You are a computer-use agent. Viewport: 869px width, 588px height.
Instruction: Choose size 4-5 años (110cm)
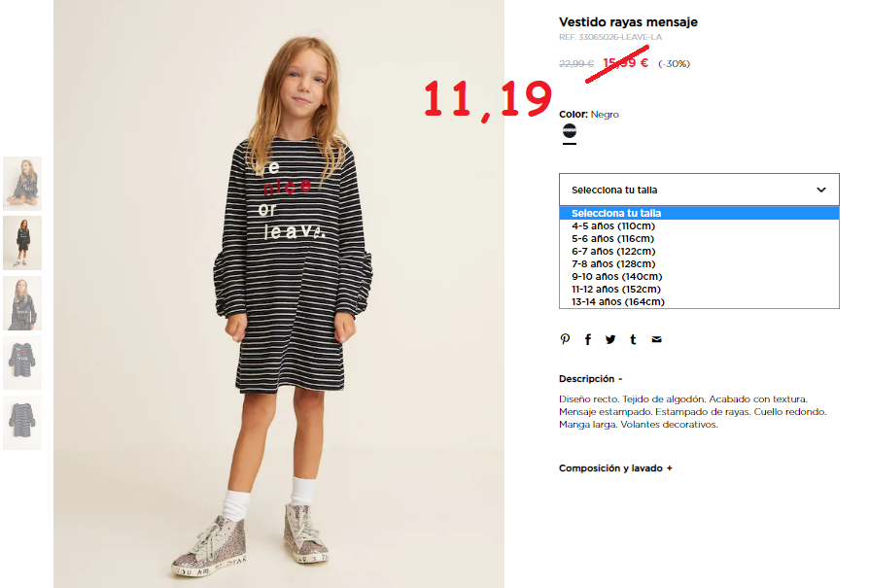tap(699, 226)
